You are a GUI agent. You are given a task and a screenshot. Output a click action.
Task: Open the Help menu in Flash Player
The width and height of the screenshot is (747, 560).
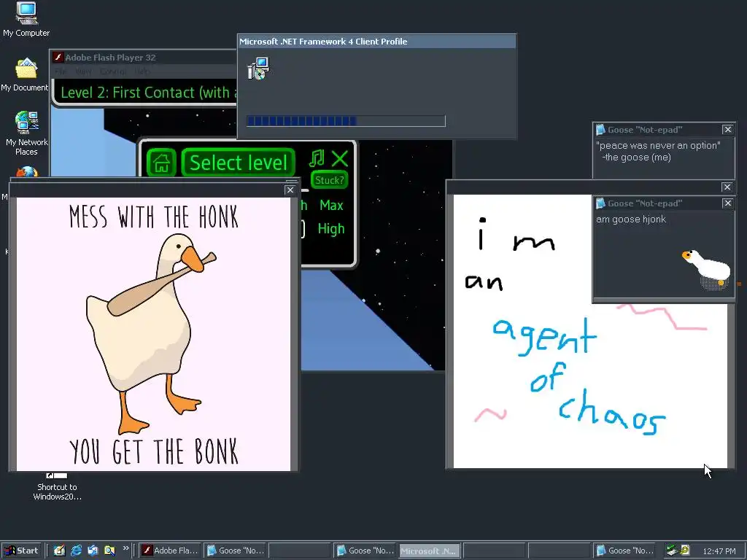pos(142,71)
